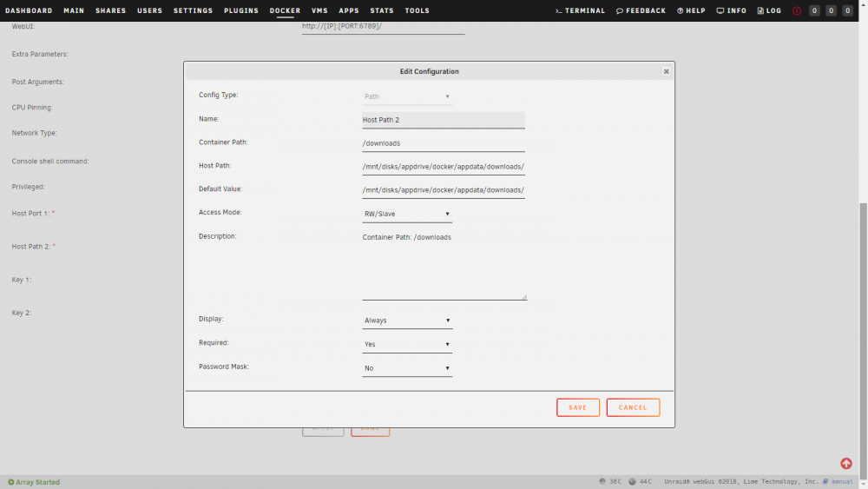Go to the Main tab

pyautogui.click(x=74, y=10)
